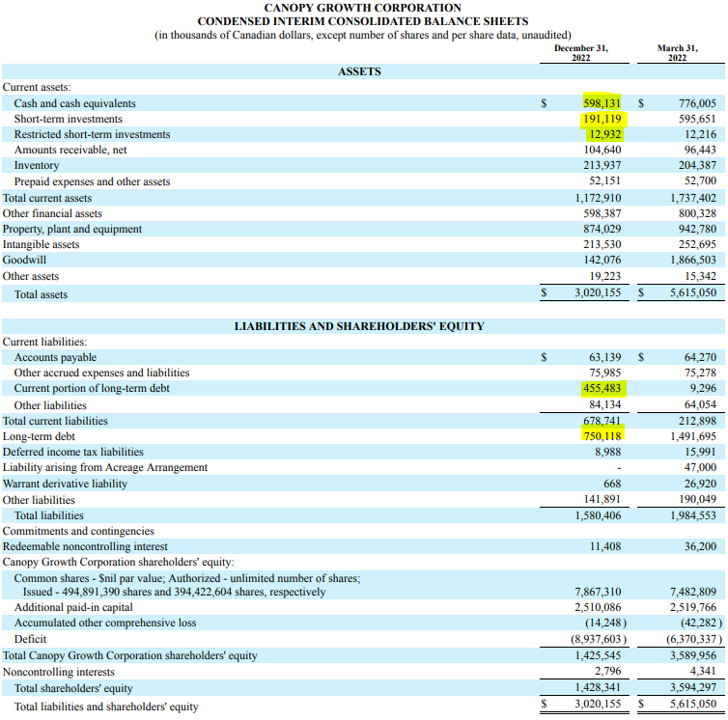This screenshot has width=728, height=720.
Task: Click amounts receivable value 104,640
Action: click(602, 150)
